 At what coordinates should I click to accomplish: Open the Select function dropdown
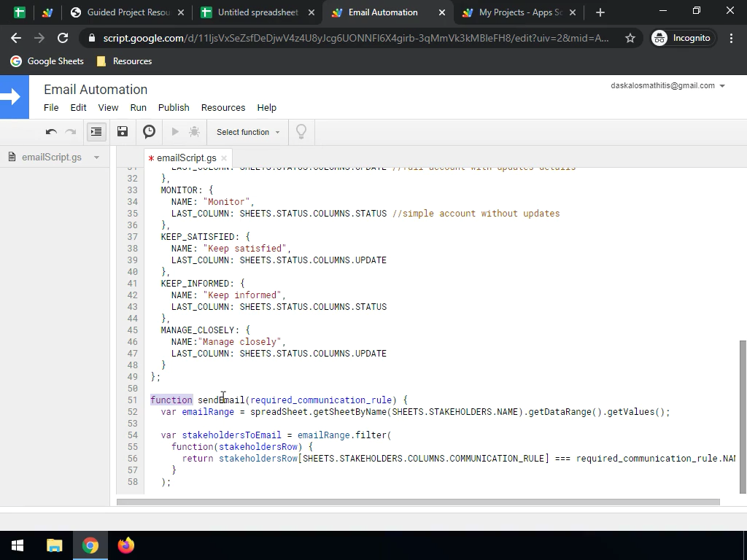point(248,132)
